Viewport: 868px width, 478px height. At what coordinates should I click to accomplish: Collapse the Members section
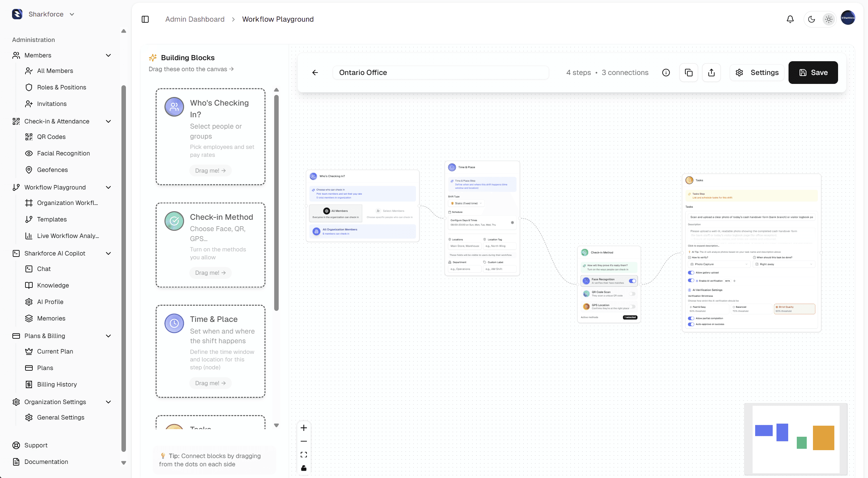click(108, 55)
